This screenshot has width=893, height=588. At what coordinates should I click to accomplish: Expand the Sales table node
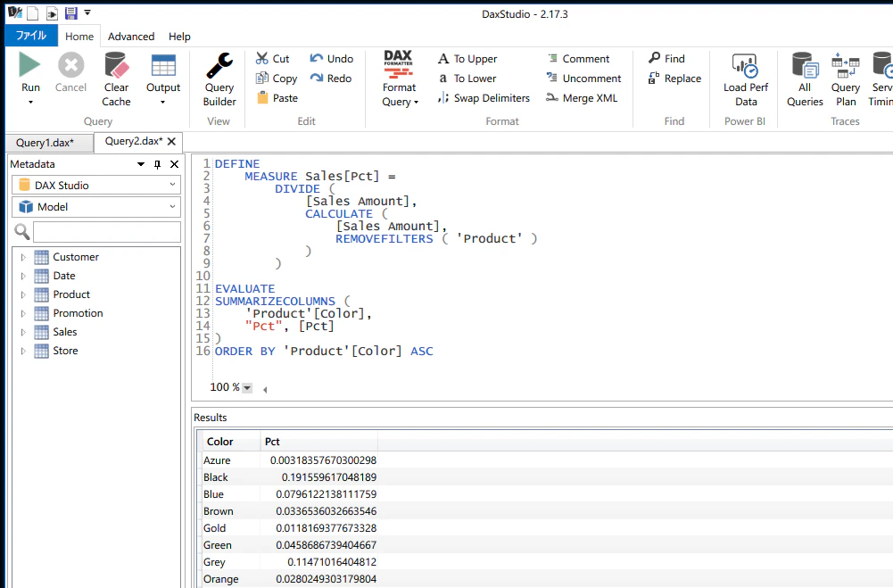tap(23, 333)
